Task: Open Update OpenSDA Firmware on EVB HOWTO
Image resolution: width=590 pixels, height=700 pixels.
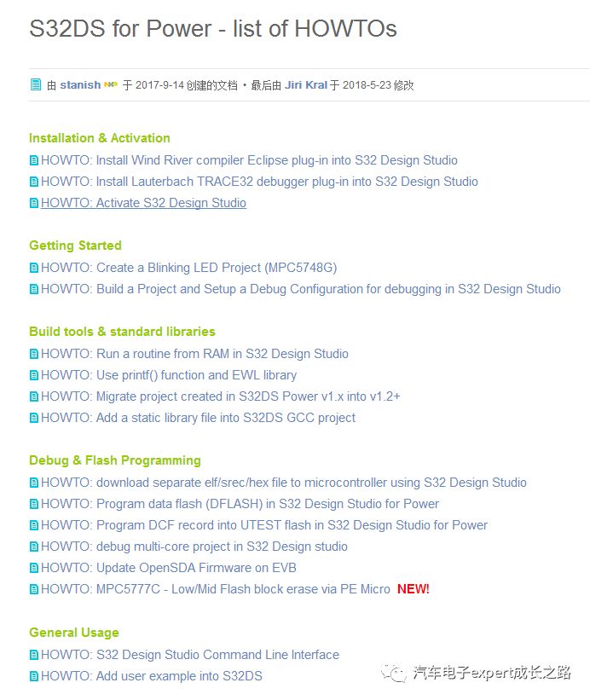Action: coord(169,568)
